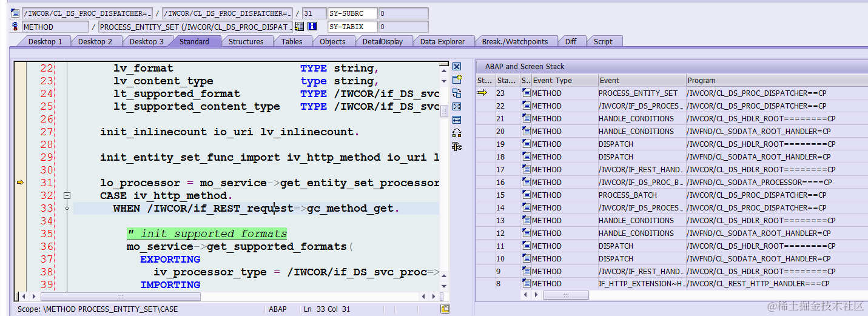Open the Data Explorer tab

pos(442,41)
